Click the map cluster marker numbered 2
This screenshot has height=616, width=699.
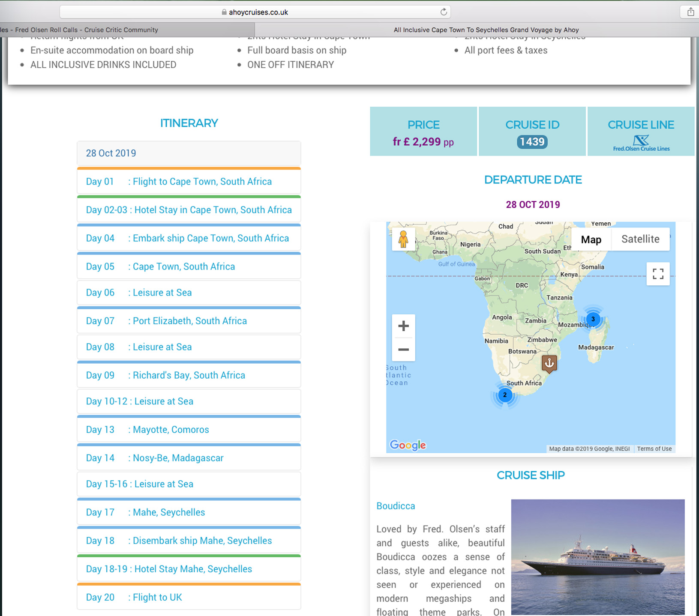tap(505, 395)
